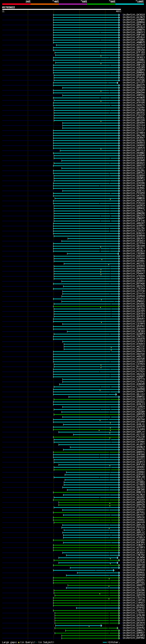Open hit UniRef100_A6ZI32

coord(134,347)
